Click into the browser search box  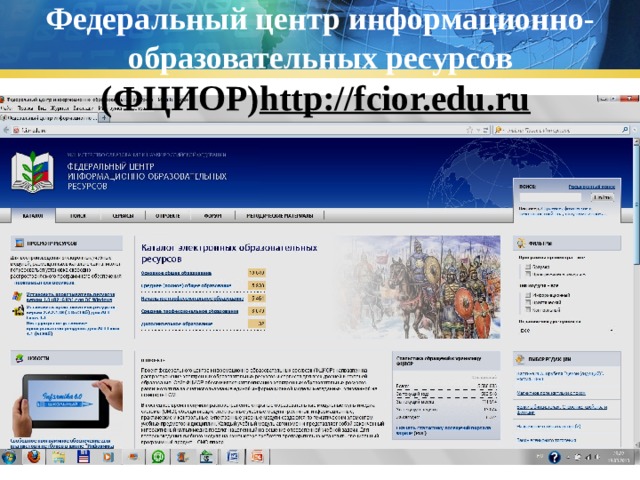pos(561,130)
